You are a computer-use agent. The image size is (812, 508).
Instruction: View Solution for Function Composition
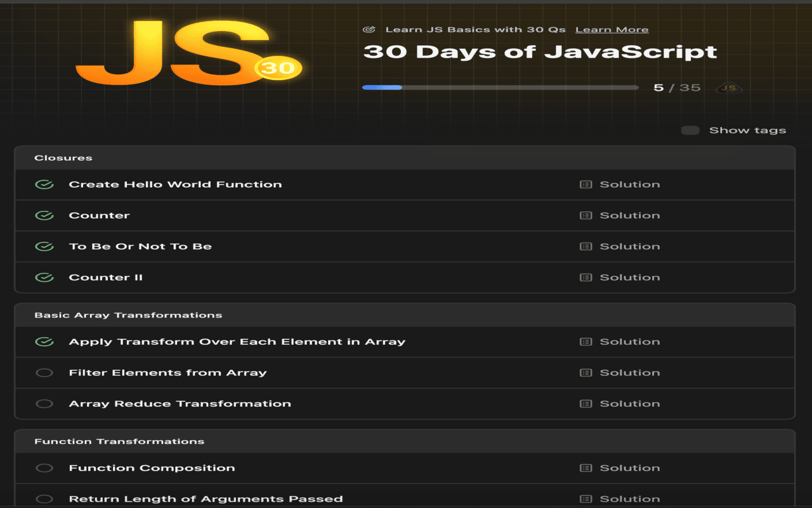coord(630,468)
